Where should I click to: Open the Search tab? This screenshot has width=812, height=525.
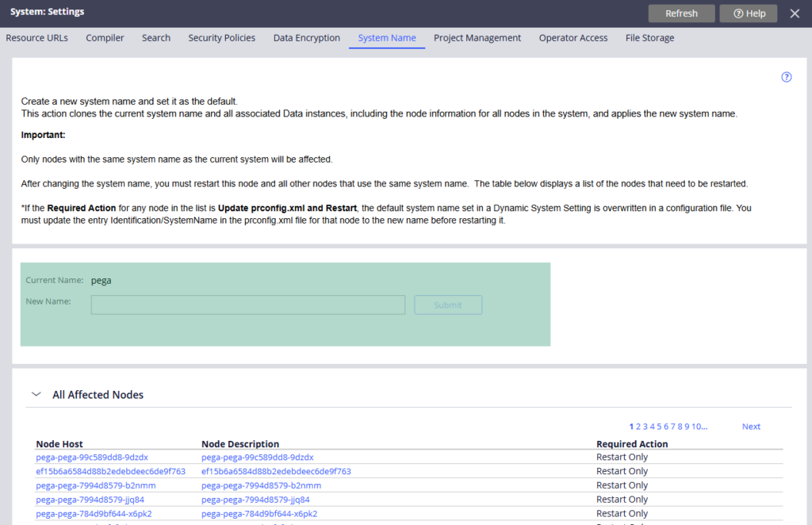156,38
